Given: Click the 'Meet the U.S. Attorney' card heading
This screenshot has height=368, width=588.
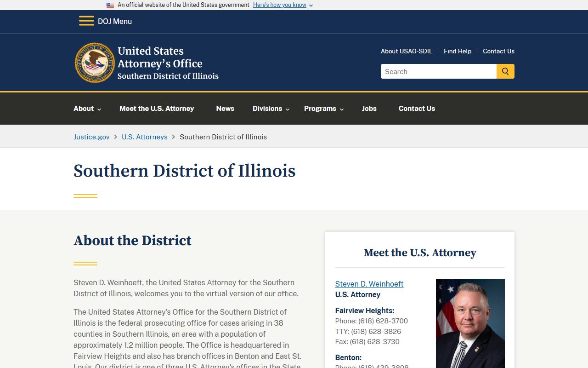Looking at the screenshot, I should point(420,253).
